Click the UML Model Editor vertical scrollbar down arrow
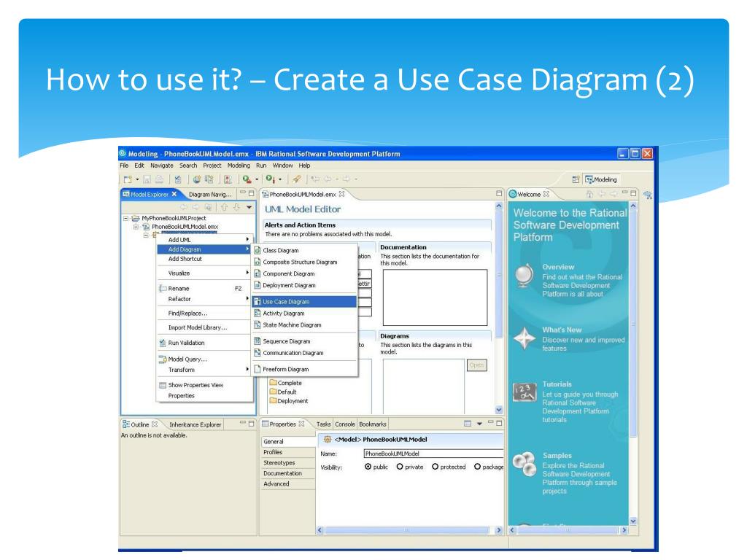The height and width of the screenshot is (560, 747). (x=499, y=410)
